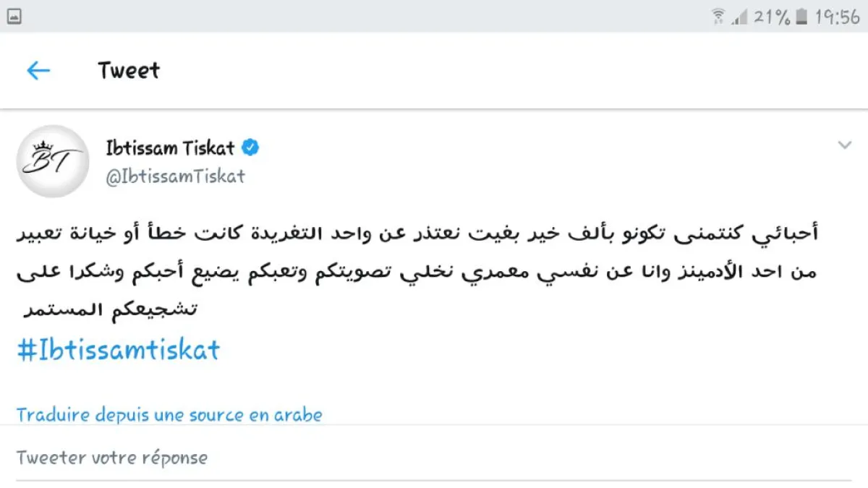Viewport: 868px width, 488px height.
Task: Tap the cellular signal bars icon
Action: click(739, 17)
